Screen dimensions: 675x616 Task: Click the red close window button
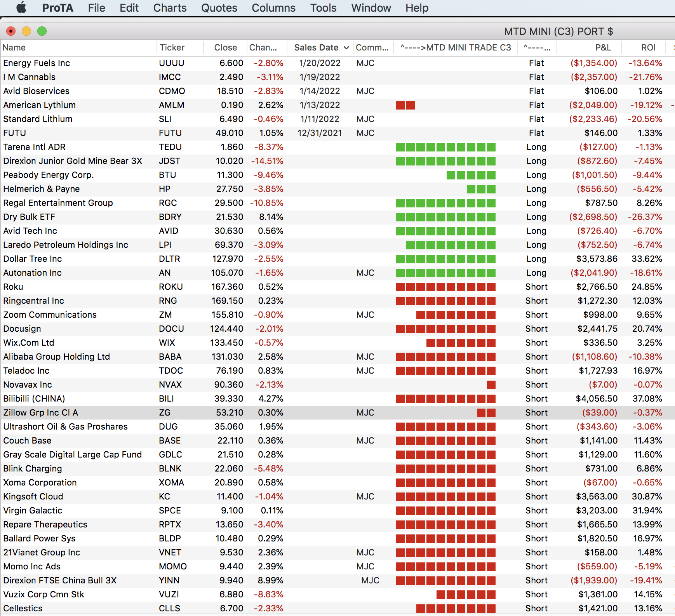click(11, 31)
